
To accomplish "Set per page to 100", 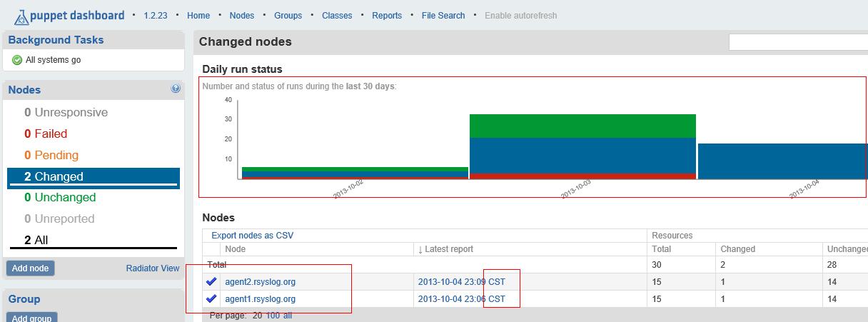I will tap(273, 315).
